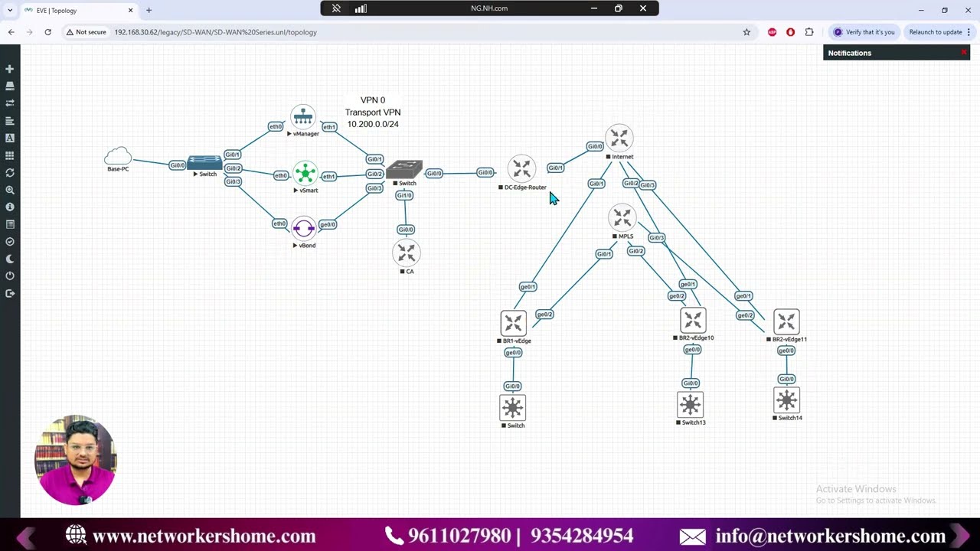Open the Networks arrows sidebar icon
The height and width of the screenshot is (551, 980).
pos(10,103)
